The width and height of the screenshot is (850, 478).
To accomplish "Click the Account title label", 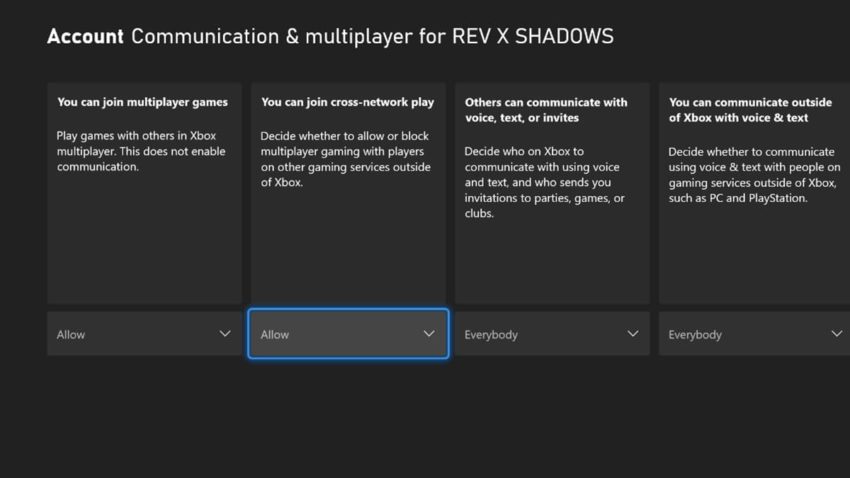I will point(85,37).
